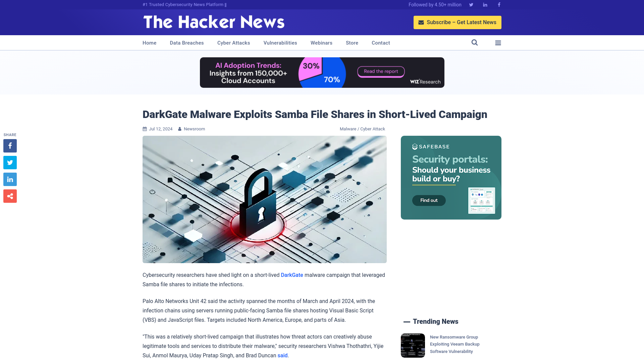The height and width of the screenshot is (362, 644).
Task: Click the LinkedIn icon in header
Action: coord(485,4)
